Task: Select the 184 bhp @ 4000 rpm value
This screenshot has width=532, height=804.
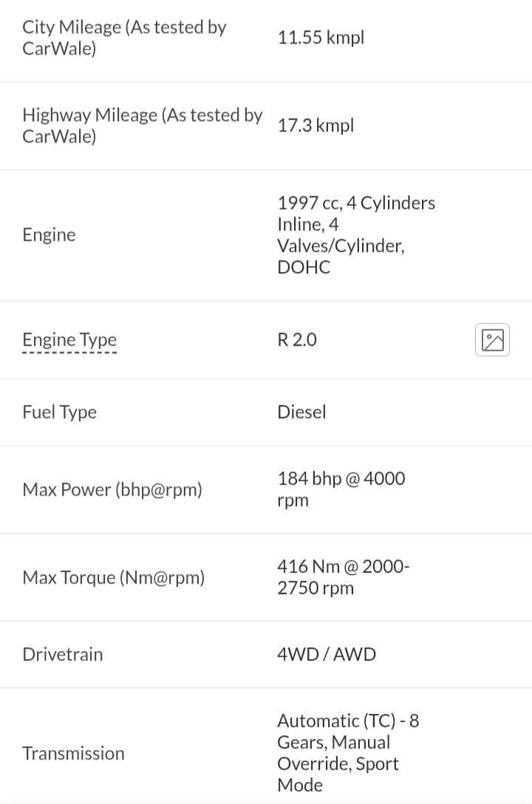Action: point(341,489)
